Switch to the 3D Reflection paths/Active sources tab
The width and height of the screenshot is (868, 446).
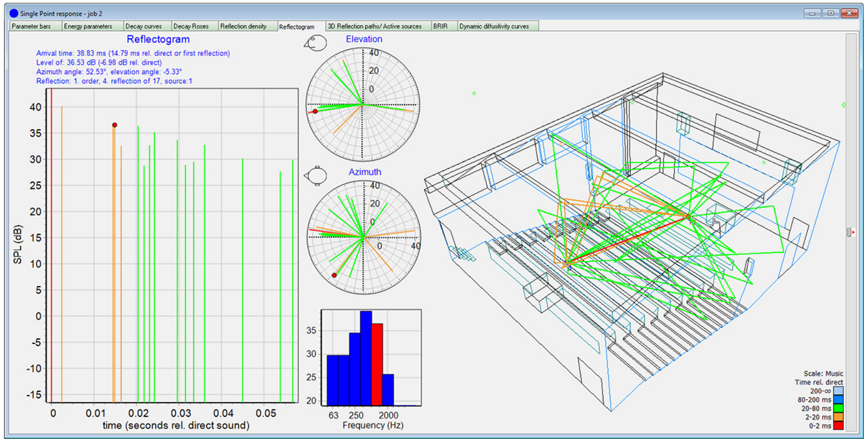pyautogui.click(x=375, y=26)
